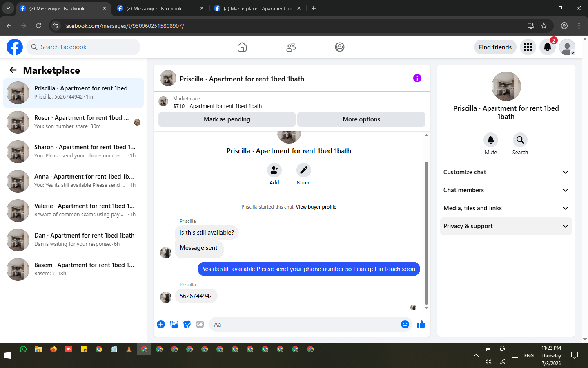The height and width of the screenshot is (368, 588).
Task: Click Priscilla chat header title
Action: [x=242, y=79]
